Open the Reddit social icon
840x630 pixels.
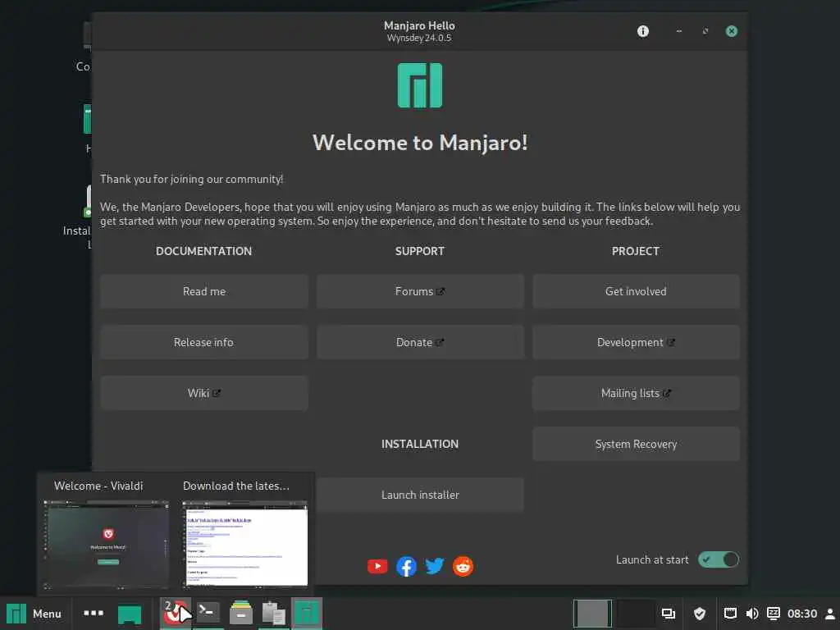[463, 566]
